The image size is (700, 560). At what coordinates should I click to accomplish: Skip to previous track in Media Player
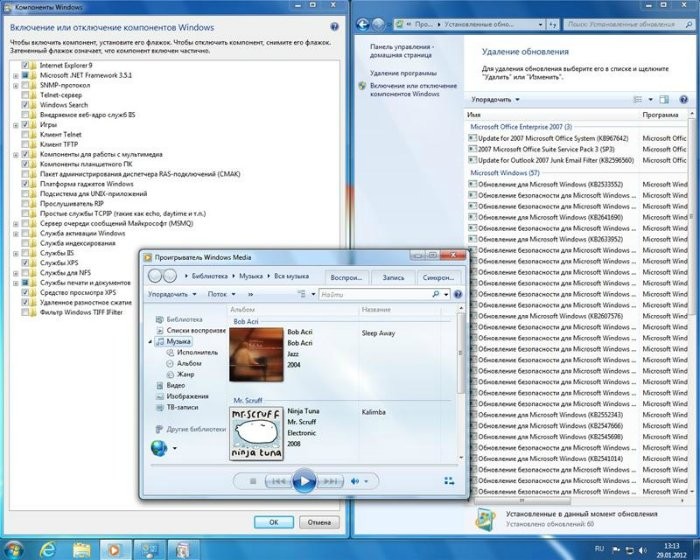coord(279,481)
